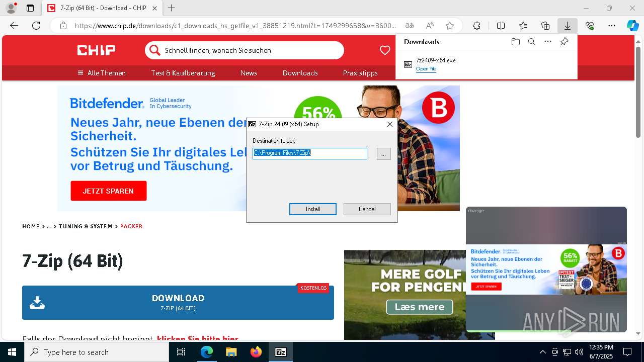Click the small JETZT SPAREN in floating ad
The image size is (644, 362).
[x=487, y=287]
